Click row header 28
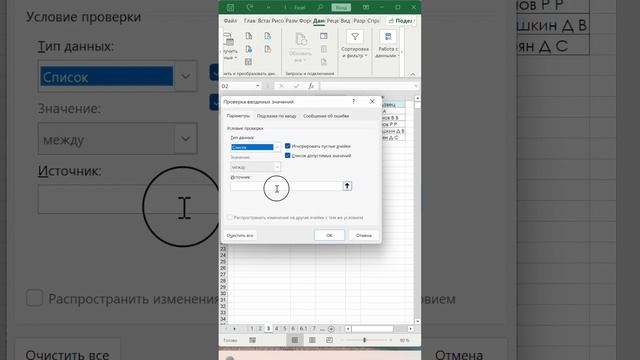 pos(223,281)
